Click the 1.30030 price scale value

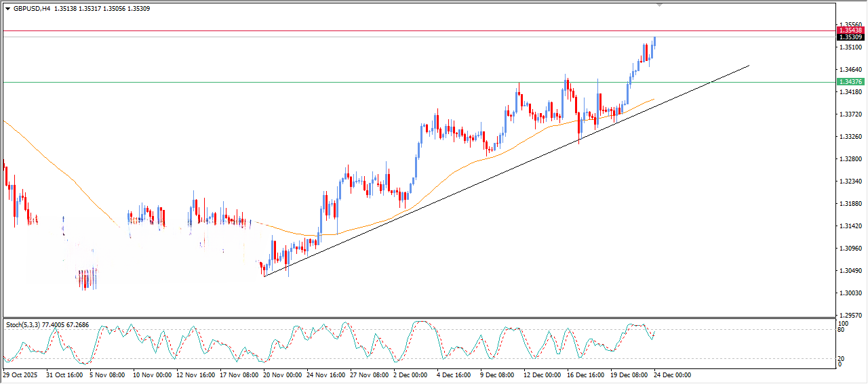point(850,293)
